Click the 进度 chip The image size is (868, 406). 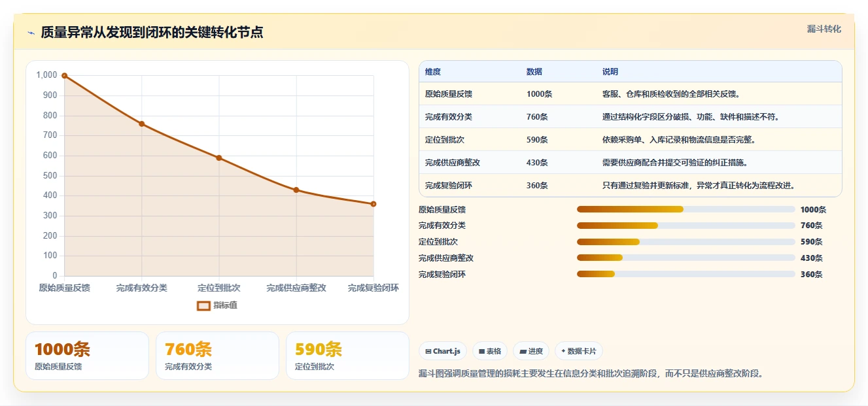pos(531,351)
